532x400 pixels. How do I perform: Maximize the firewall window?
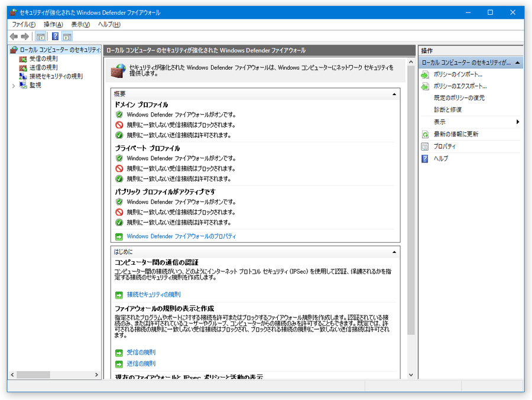(x=490, y=12)
